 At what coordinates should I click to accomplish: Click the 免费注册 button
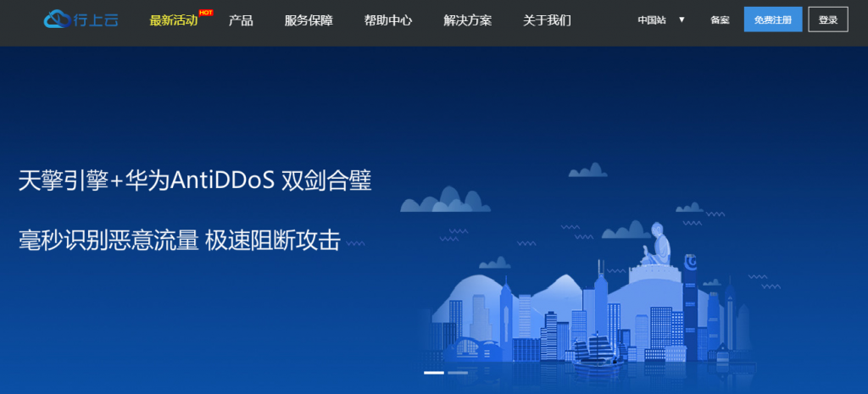pos(773,19)
